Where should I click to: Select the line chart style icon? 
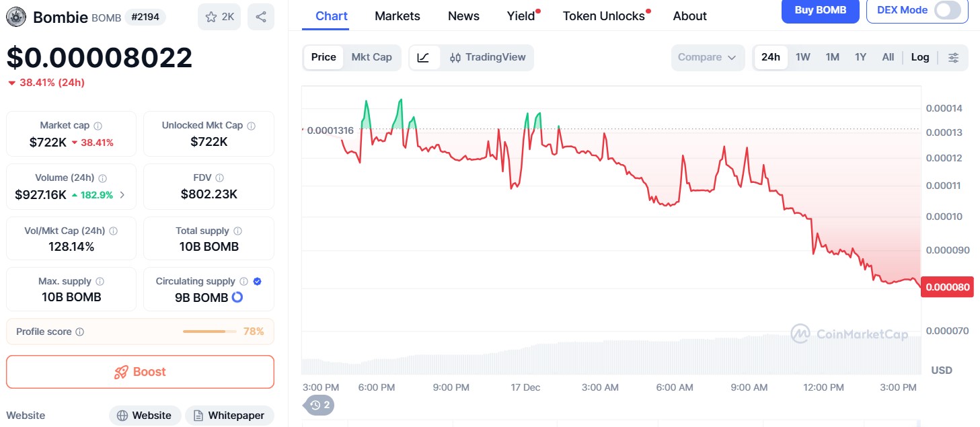[x=424, y=57]
